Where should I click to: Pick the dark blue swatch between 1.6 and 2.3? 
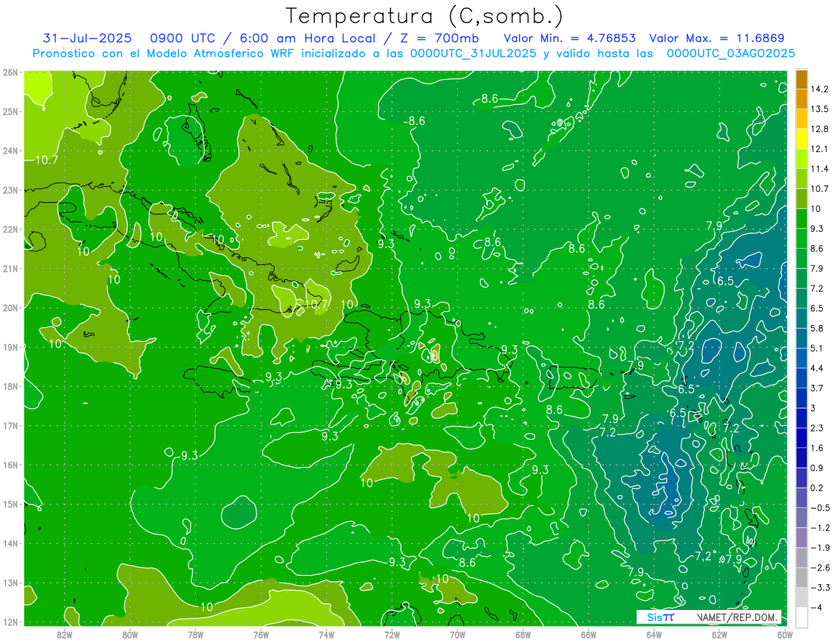coord(801,438)
